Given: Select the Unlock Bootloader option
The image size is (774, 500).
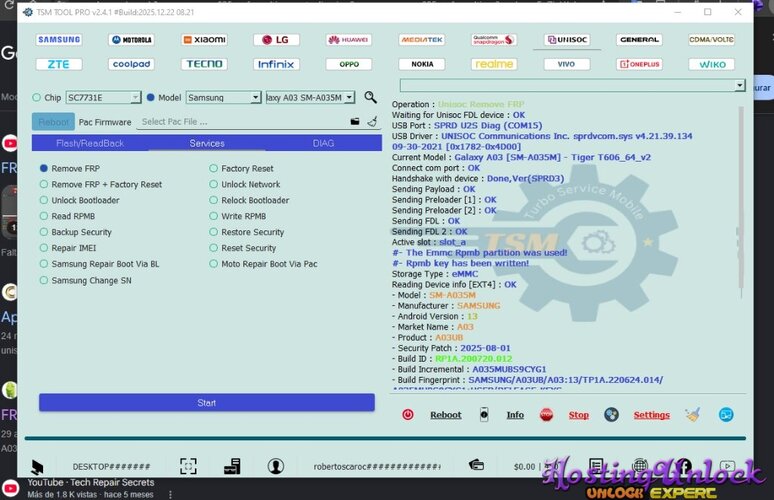Looking at the screenshot, I should [x=79, y=200].
